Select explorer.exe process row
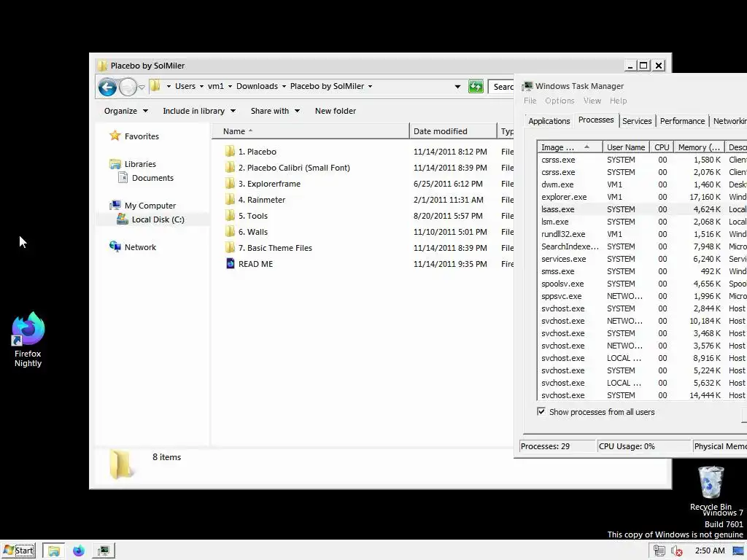This screenshot has height=560, width=747. [643, 197]
